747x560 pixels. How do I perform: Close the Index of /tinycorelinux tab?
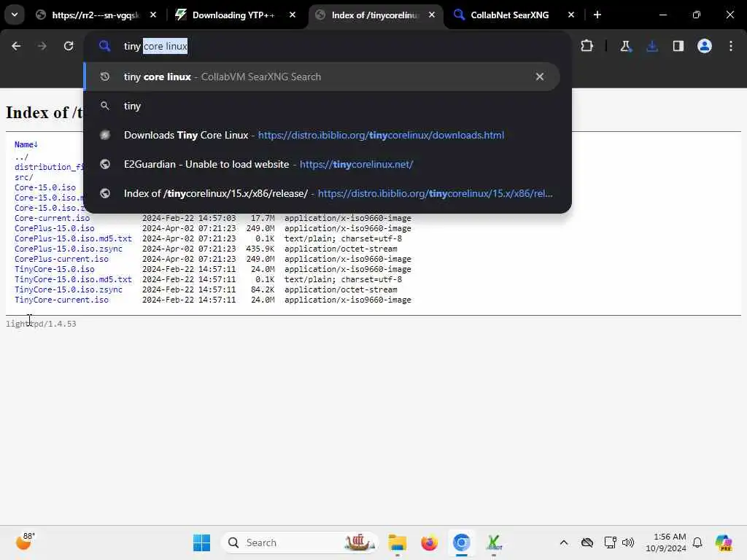click(432, 15)
